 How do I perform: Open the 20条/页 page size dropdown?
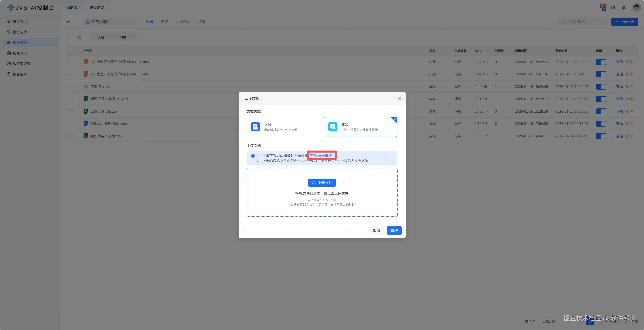[x=549, y=321]
